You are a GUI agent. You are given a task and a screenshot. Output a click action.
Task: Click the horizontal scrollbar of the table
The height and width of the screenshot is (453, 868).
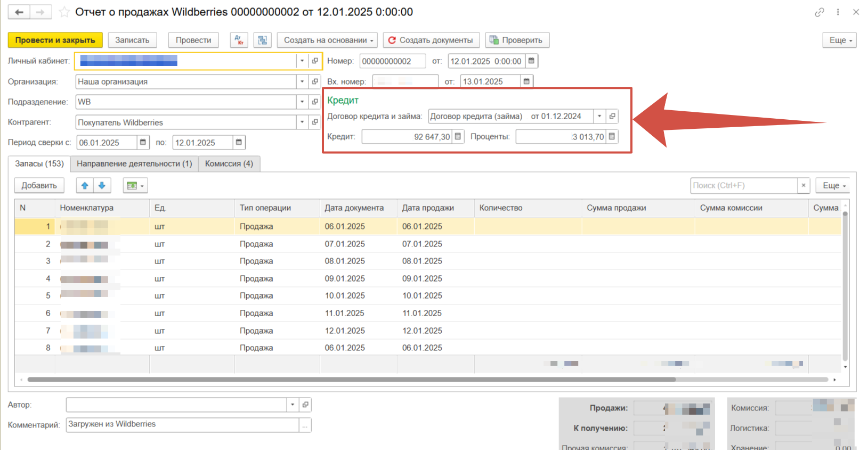pyautogui.click(x=352, y=380)
